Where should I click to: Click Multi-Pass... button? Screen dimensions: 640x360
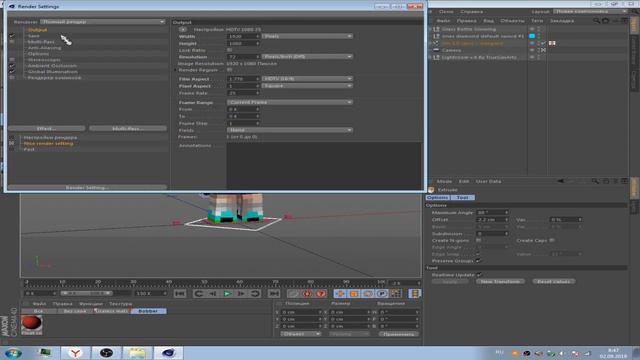pyautogui.click(x=128, y=129)
